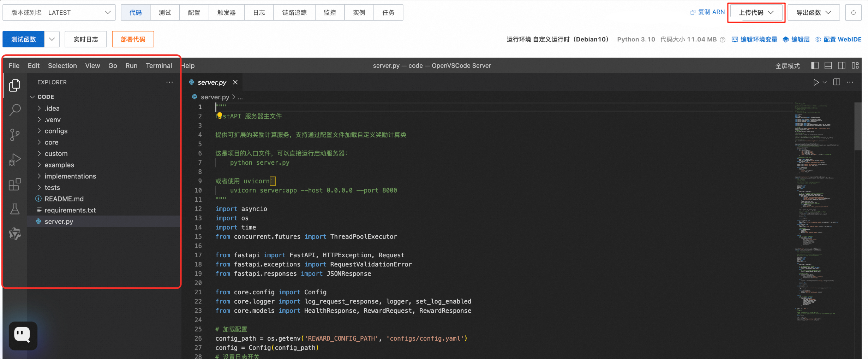Toggle the secondary side bar visibility
Screen dimensions: 868x359
pos(842,65)
